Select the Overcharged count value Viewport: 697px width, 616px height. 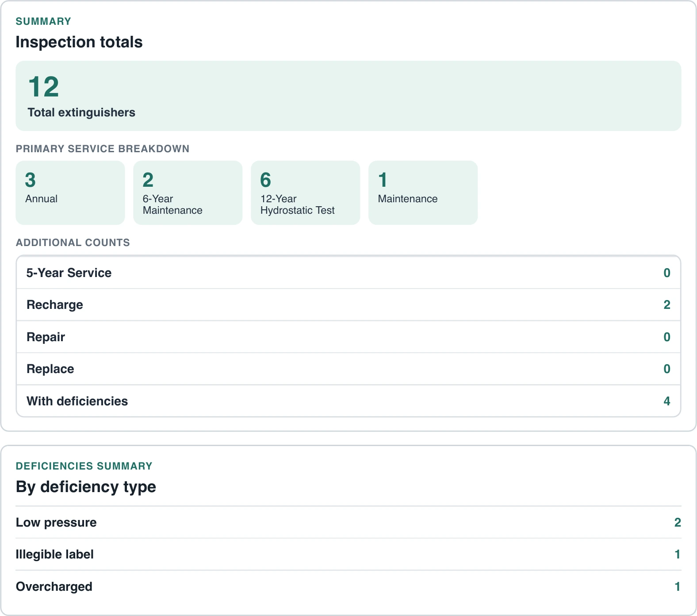pos(678,586)
